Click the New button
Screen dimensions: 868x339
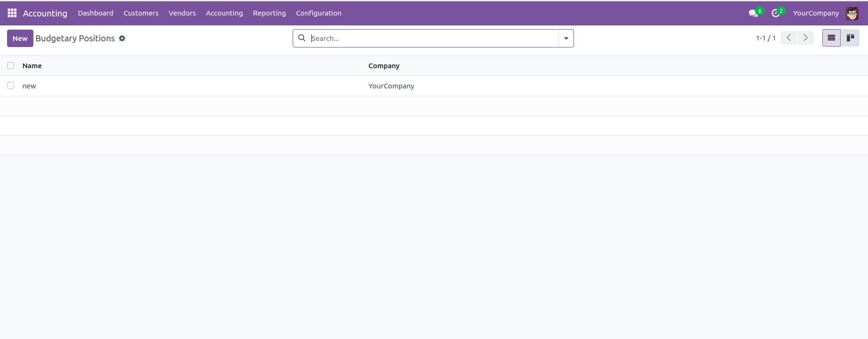[20, 39]
